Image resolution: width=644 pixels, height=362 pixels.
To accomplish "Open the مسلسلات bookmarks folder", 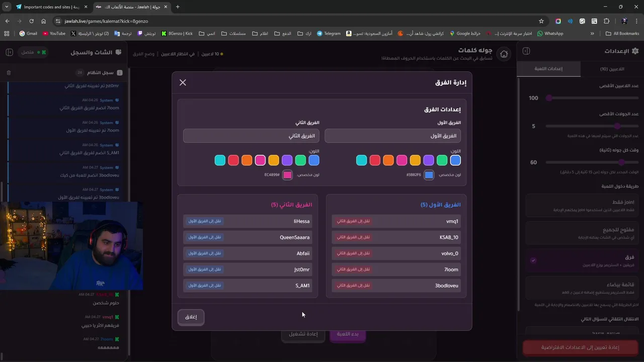I will point(233,34).
